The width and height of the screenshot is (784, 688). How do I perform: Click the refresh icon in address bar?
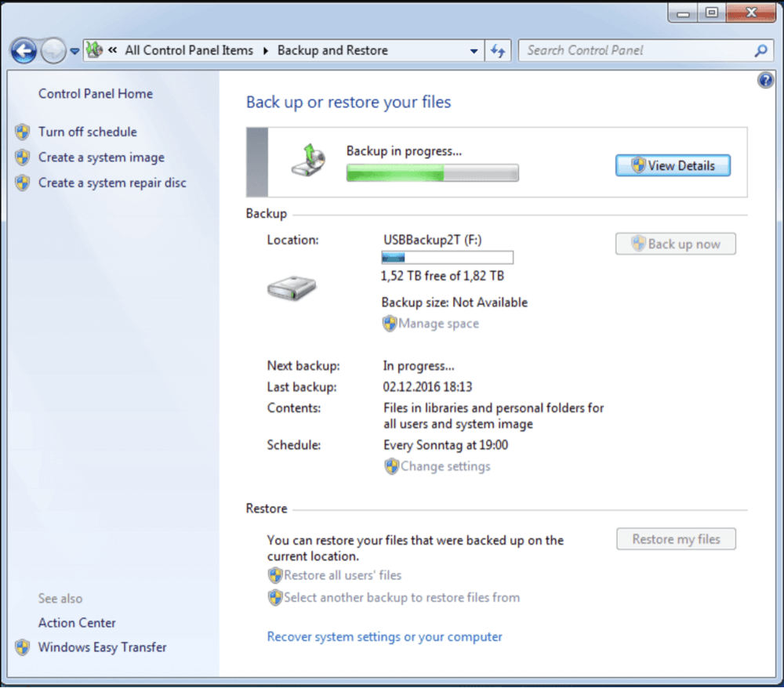(x=497, y=50)
